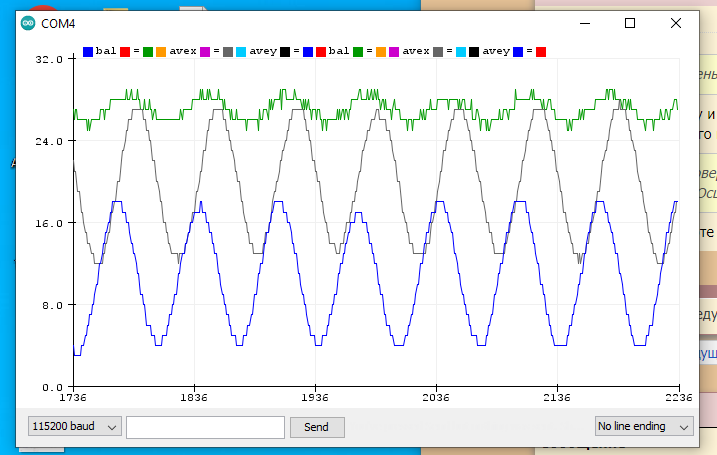Click the Arduino logo icon in title bar

tap(28, 23)
